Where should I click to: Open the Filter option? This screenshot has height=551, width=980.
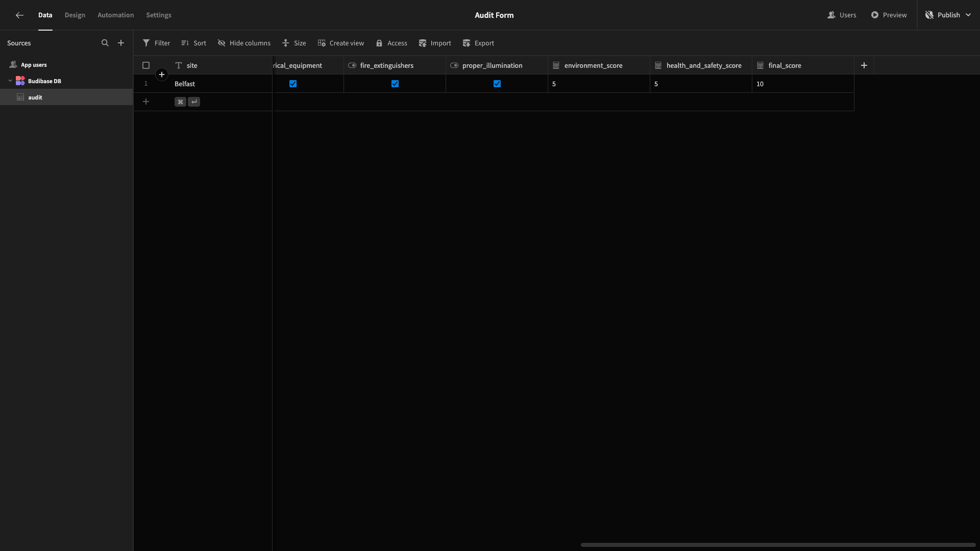pyautogui.click(x=156, y=43)
